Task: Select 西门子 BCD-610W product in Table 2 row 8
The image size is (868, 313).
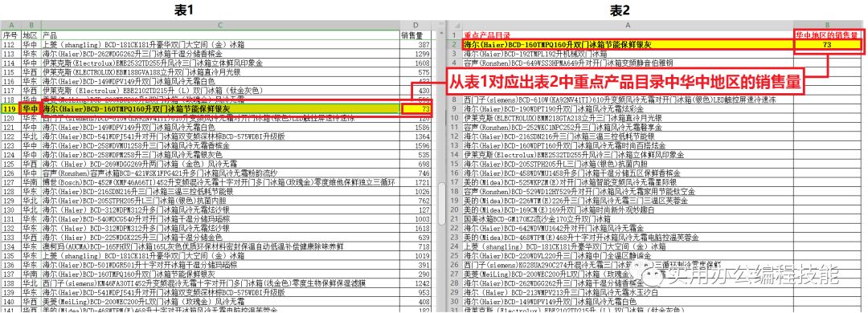Action: coord(627,100)
